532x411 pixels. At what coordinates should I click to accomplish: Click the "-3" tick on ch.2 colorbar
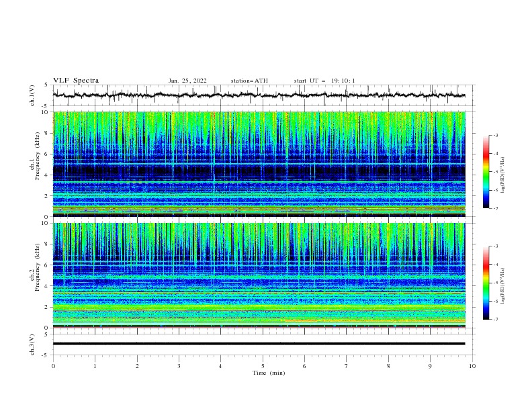pos(496,246)
